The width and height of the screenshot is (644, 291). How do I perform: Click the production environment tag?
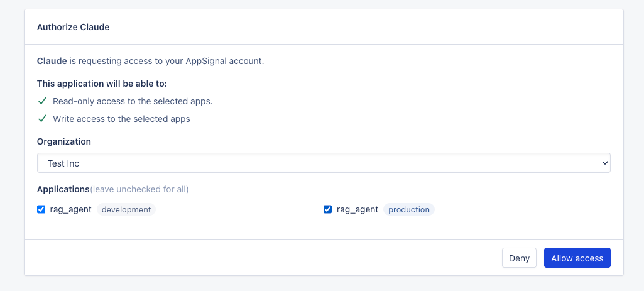[x=408, y=210]
